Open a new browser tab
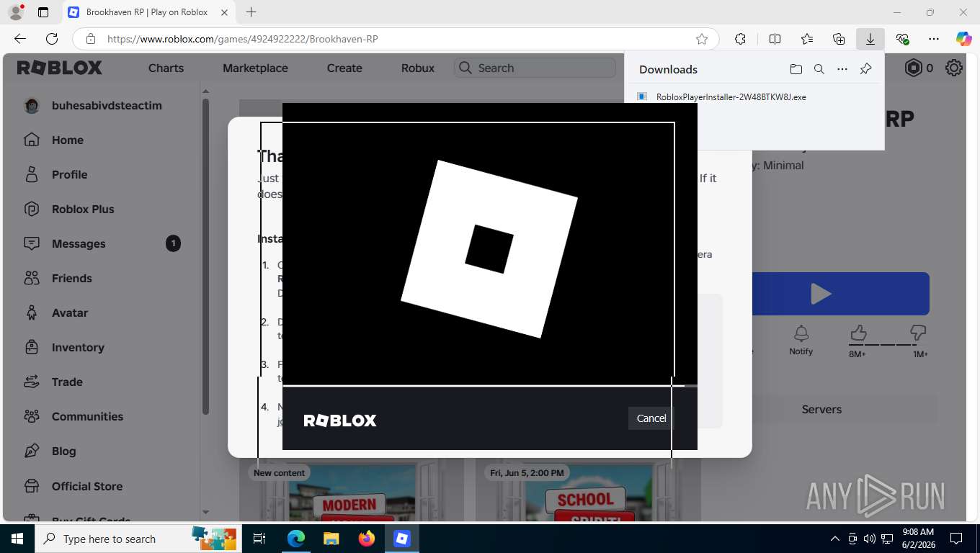 pos(251,12)
